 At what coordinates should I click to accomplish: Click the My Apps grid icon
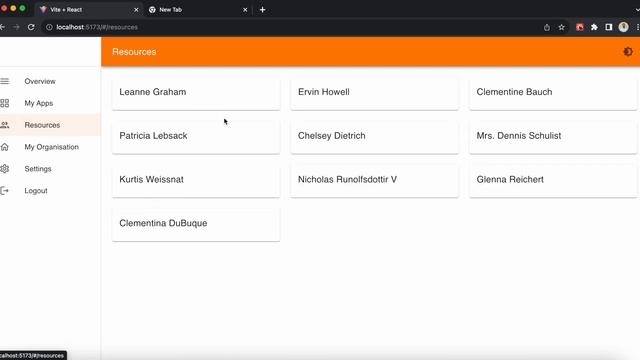pyautogui.click(x=4, y=103)
